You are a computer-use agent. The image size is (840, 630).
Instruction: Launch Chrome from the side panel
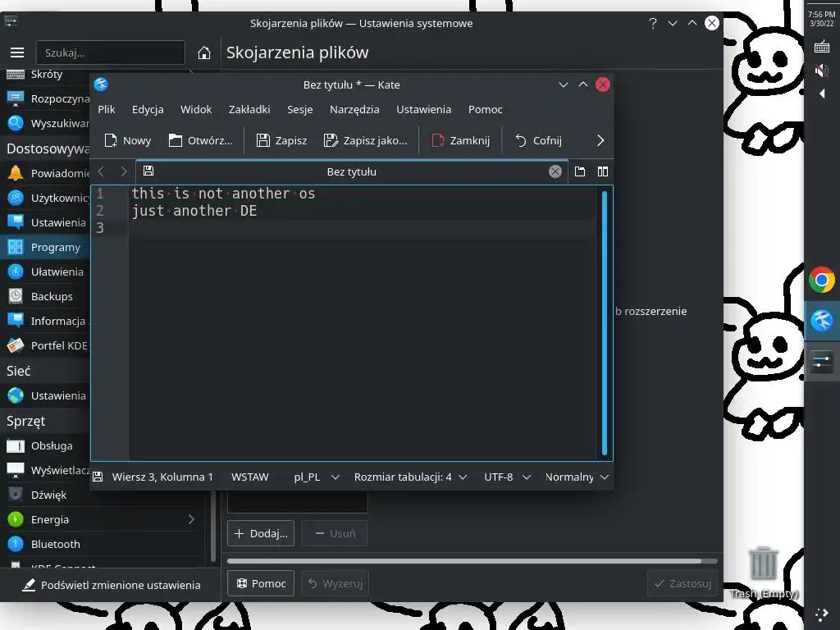click(822, 280)
